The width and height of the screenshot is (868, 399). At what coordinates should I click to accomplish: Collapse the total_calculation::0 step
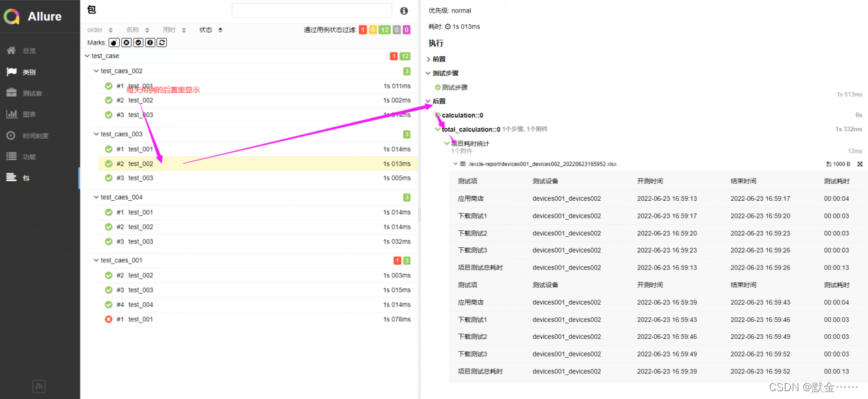(x=438, y=130)
